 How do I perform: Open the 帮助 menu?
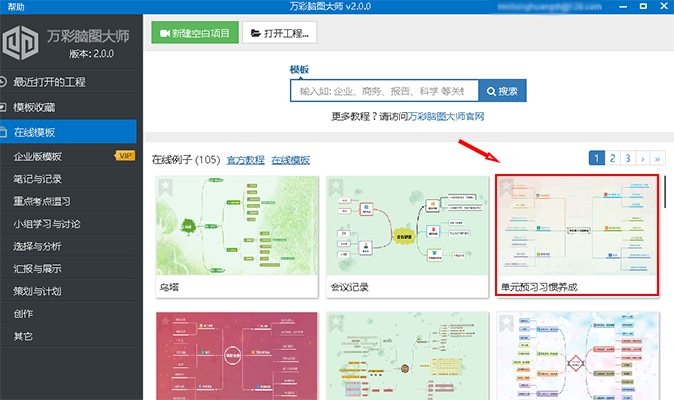pyautogui.click(x=15, y=7)
